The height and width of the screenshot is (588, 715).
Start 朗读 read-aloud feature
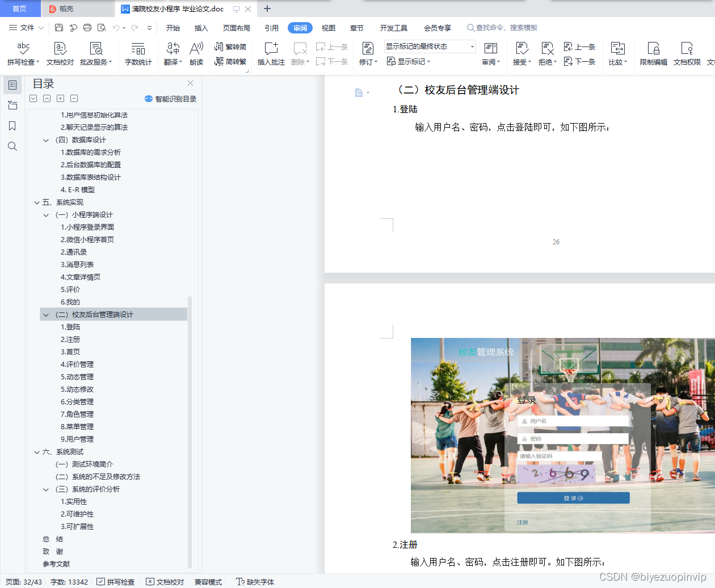click(x=196, y=54)
